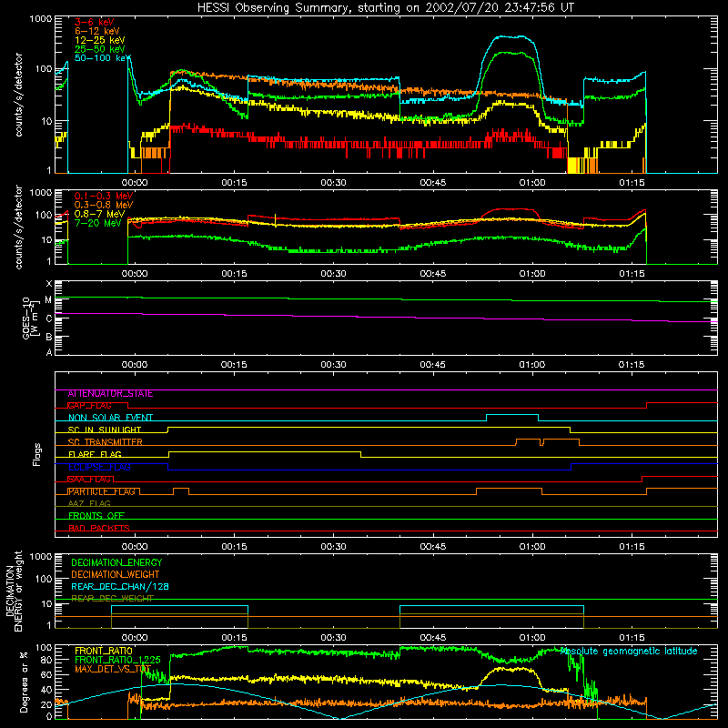This screenshot has width=728, height=728.
Task: Click the ATTENUATOR_STATE flag label
Action: point(110,394)
